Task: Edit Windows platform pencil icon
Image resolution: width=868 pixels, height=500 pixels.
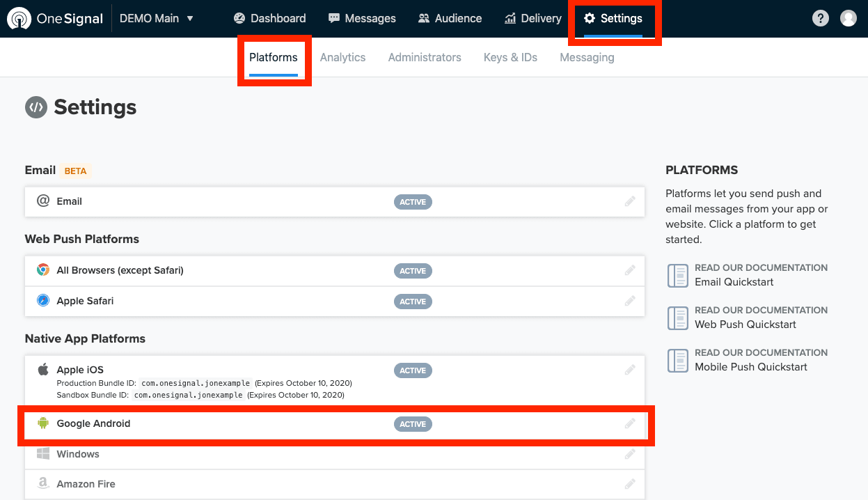Action: point(630,454)
